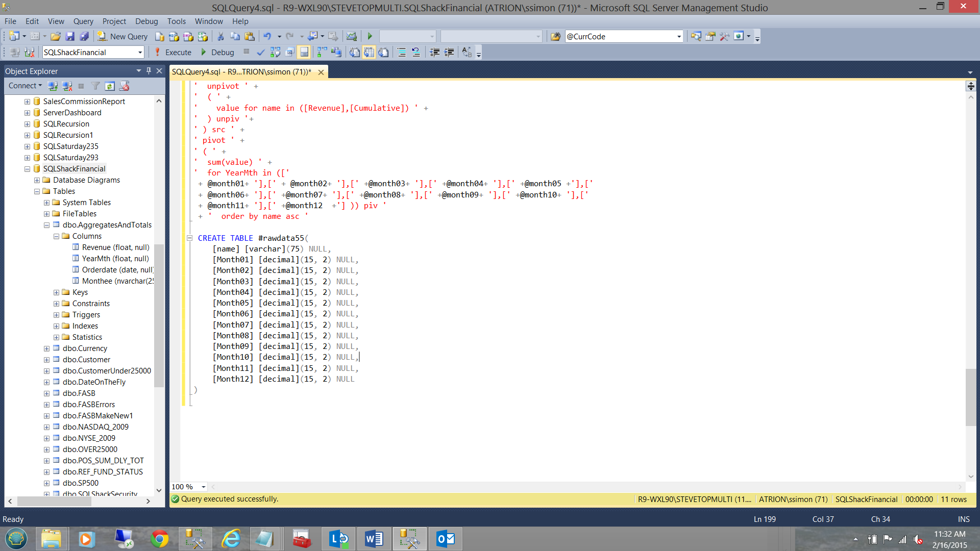980x551 pixels.
Task: Collapse the Columns folder node
Action: (56, 236)
